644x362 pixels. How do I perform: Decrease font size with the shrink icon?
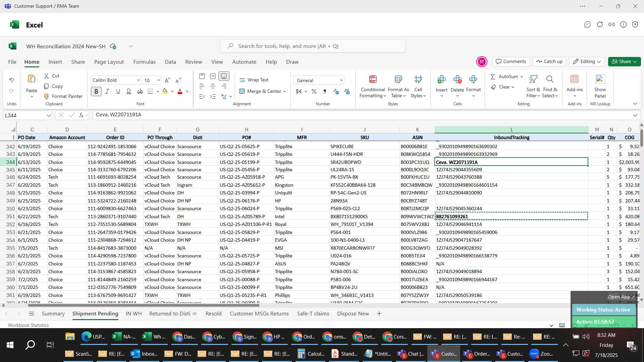click(x=178, y=80)
